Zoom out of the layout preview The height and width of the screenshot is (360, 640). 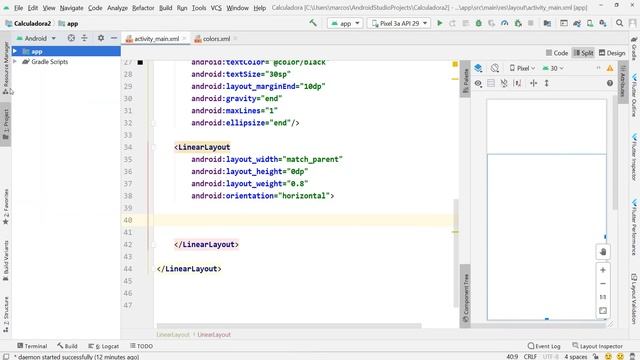coord(603,284)
